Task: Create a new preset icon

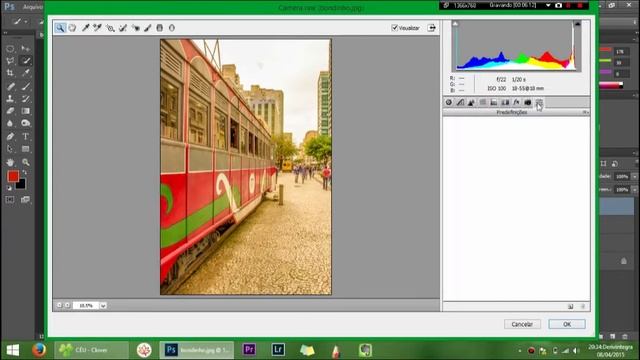Action: [x=571, y=307]
